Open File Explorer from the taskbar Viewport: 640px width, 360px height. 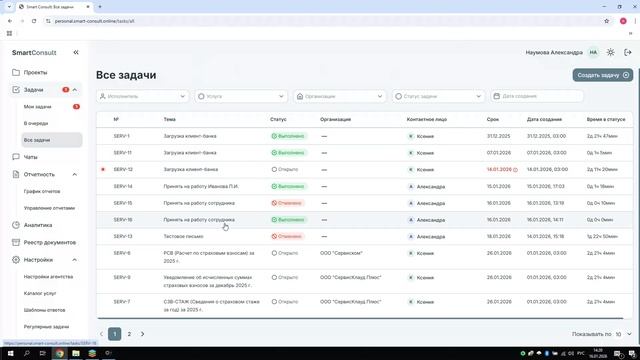76,353
